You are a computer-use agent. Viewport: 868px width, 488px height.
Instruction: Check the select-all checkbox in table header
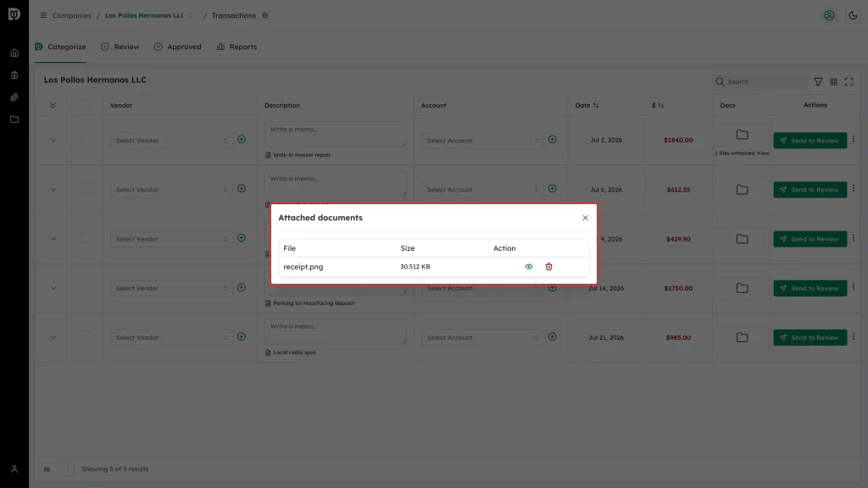[x=87, y=105]
